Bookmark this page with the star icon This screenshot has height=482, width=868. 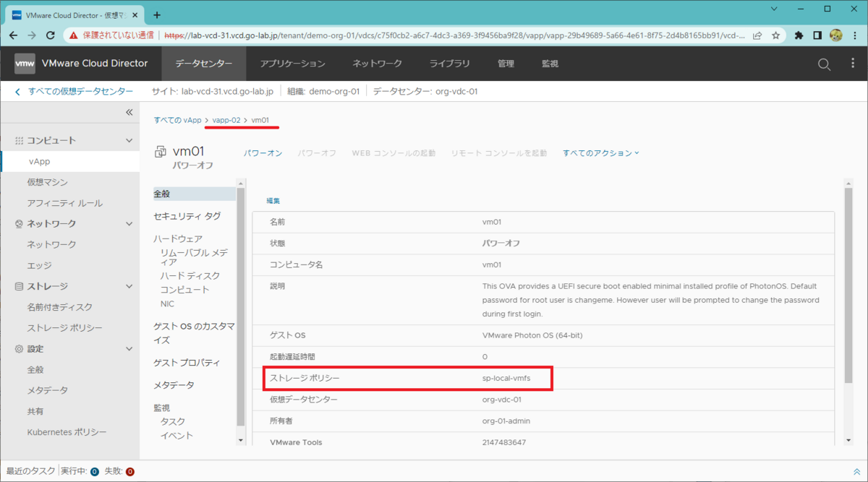pyautogui.click(x=775, y=35)
